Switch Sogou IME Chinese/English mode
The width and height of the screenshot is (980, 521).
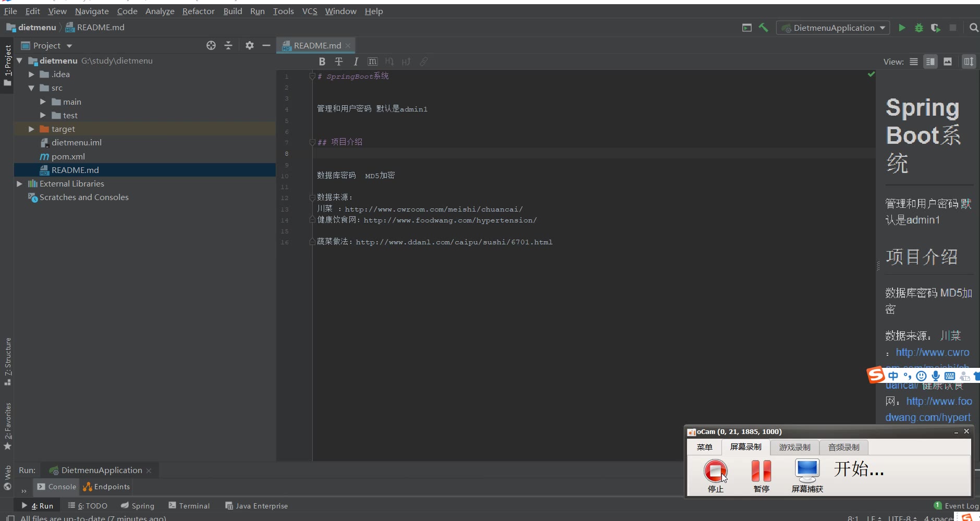[x=893, y=376]
